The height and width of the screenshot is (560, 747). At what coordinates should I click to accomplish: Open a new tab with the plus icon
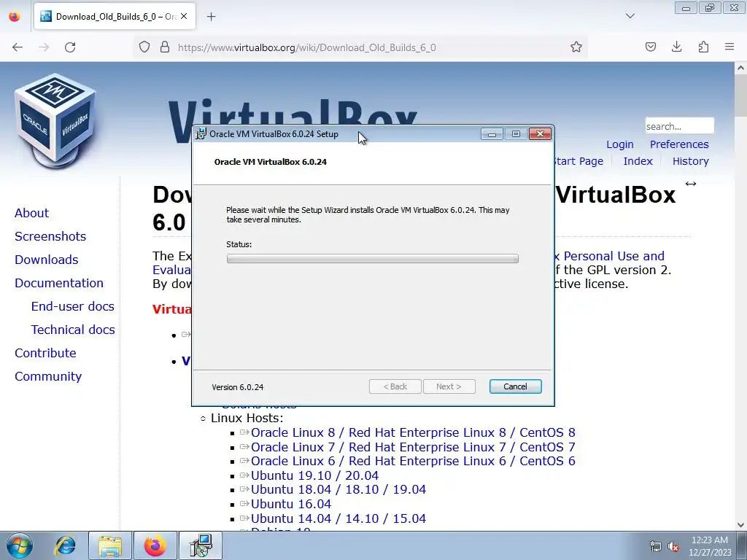(x=211, y=17)
